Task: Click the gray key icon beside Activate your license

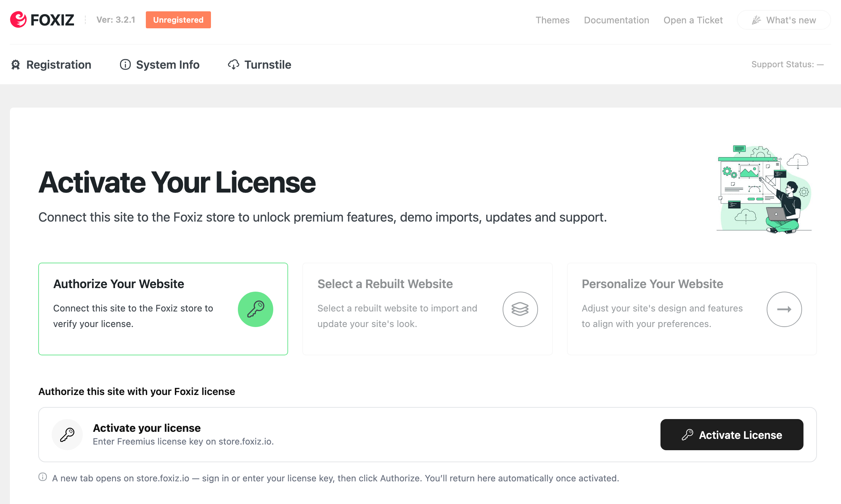Action: tap(67, 435)
